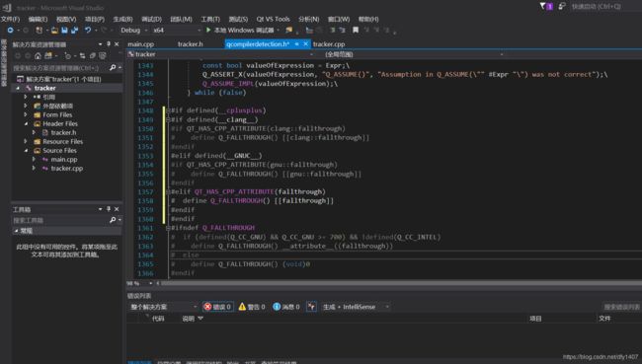The image size is (642, 364).
Task: Open the Qt VS Tools menu
Action: (273, 19)
